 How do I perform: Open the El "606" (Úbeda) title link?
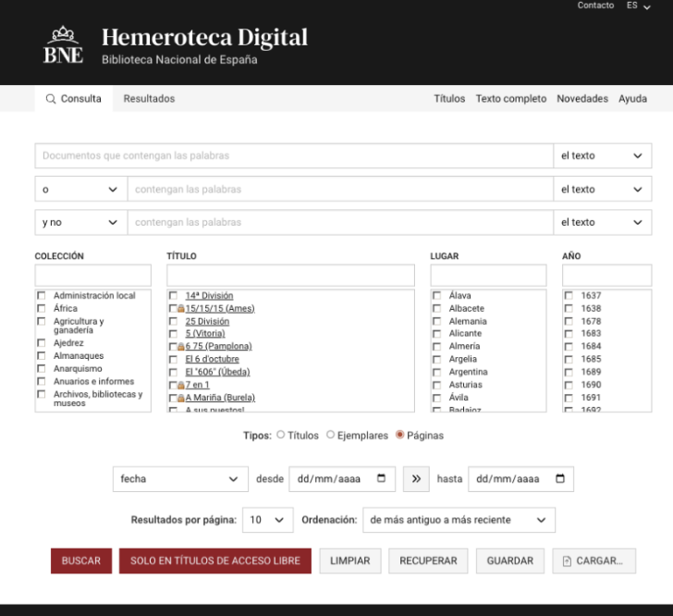[217, 372]
